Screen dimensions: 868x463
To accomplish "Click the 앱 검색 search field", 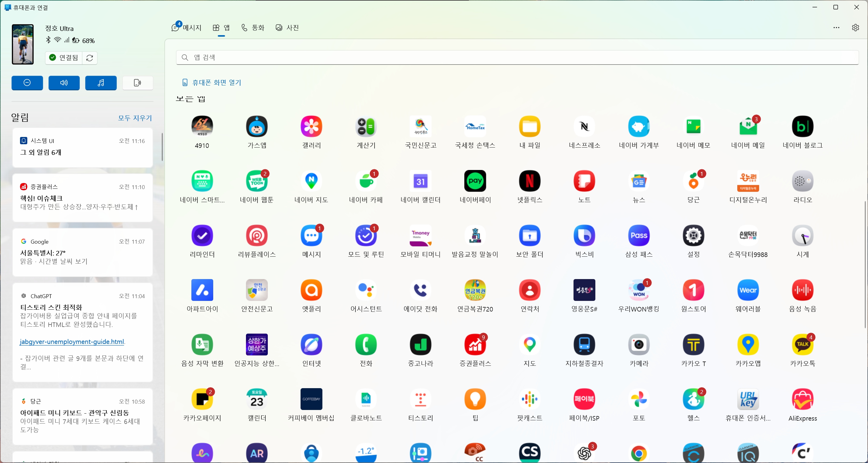I will tap(517, 57).
